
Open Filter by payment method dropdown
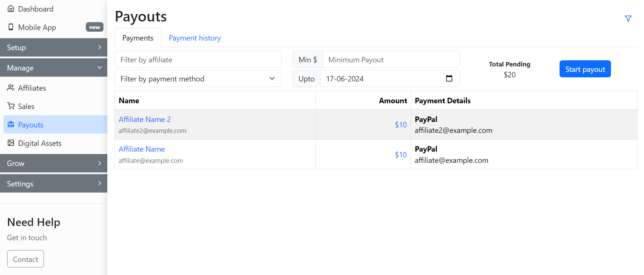tap(198, 79)
